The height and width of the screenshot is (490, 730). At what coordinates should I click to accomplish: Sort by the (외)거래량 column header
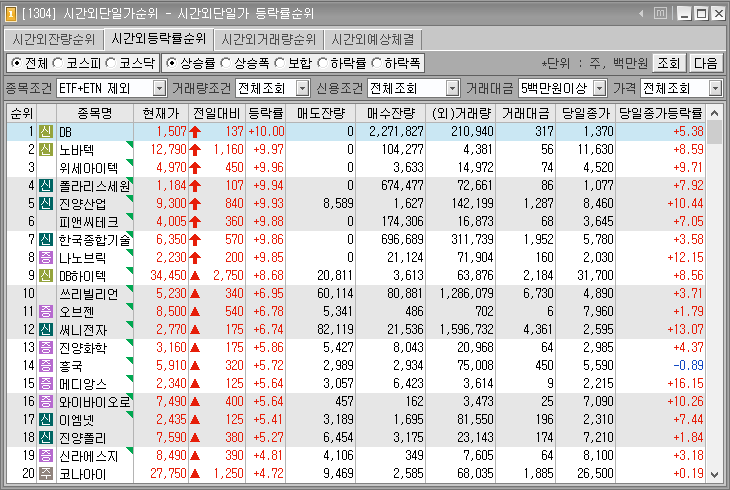[x=461, y=113]
